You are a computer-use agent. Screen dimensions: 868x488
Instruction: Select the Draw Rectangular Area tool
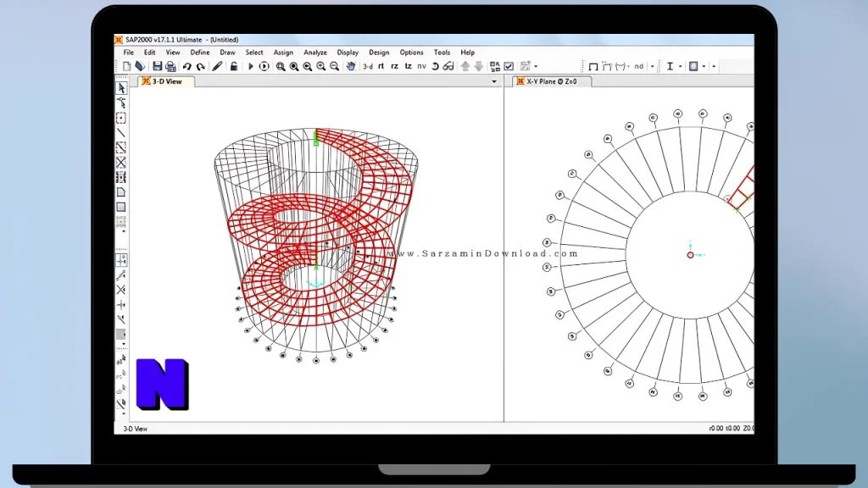(121, 207)
